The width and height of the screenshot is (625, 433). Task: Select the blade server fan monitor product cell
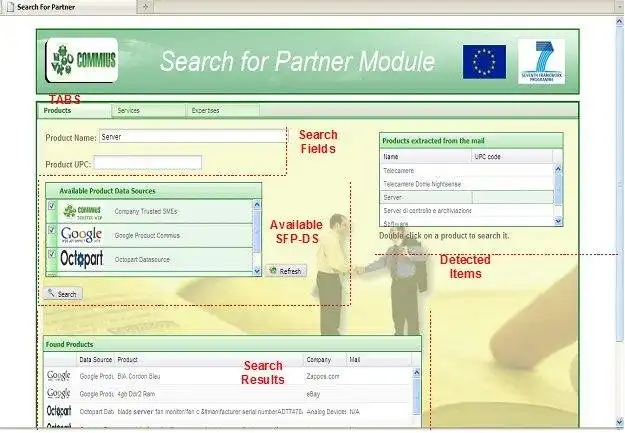tap(209, 411)
